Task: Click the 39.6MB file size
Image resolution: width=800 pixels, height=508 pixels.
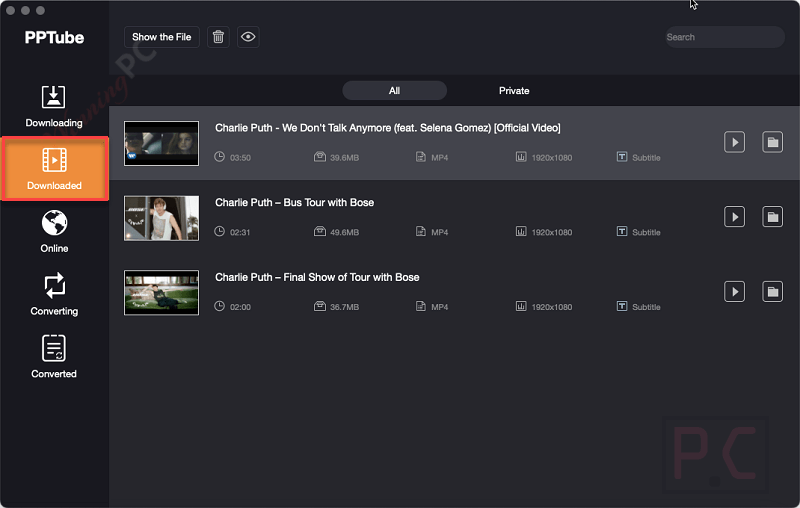Action: pyautogui.click(x=344, y=158)
